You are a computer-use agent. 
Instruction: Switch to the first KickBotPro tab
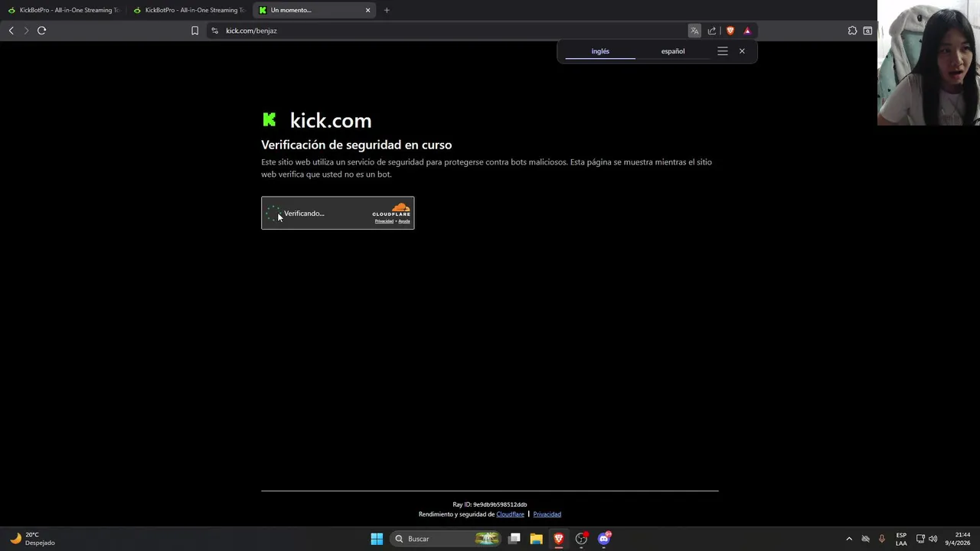coord(64,10)
